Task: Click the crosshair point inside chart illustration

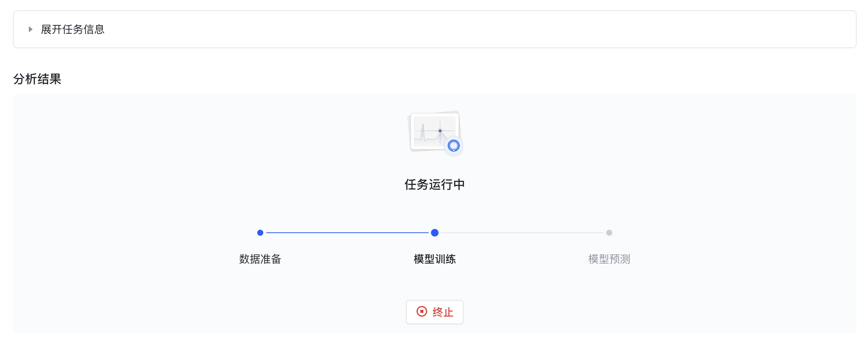Action: coord(440,131)
